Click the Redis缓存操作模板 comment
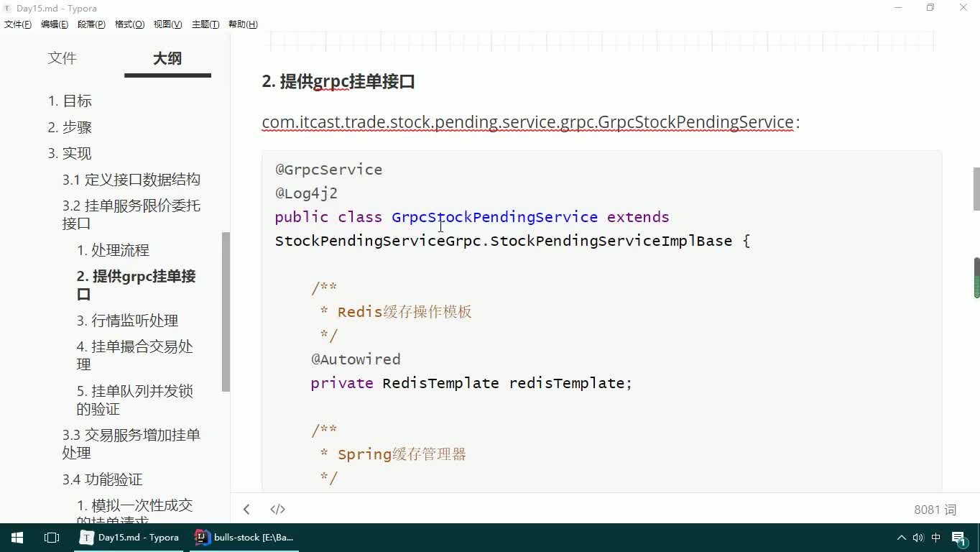980x552 pixels. 405,312
